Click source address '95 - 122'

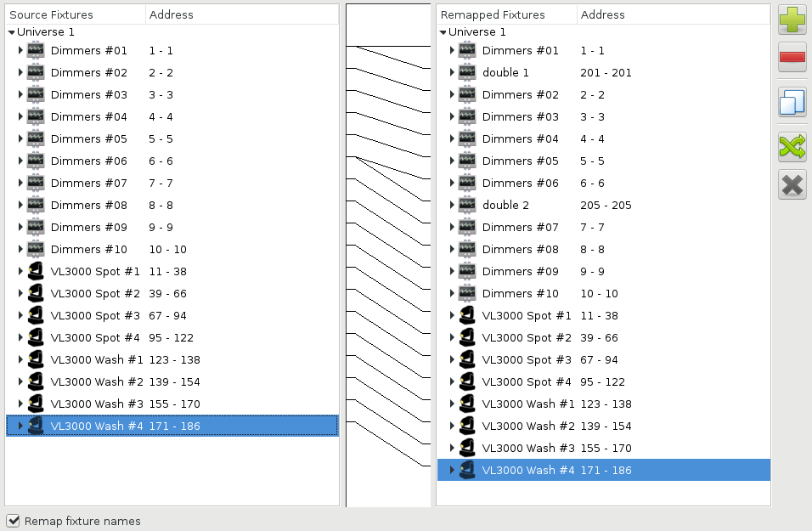click(171, 337)
